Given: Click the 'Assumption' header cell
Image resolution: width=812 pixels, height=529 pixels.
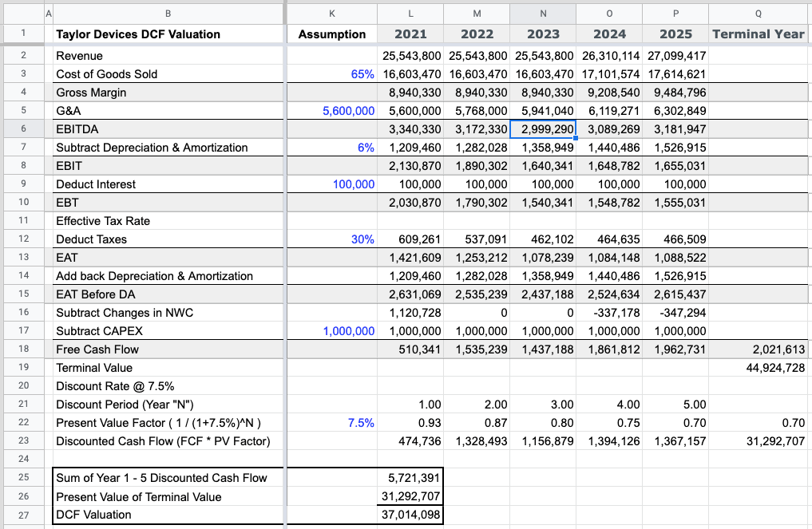Looking at the screenshot, I should pyautogui.click(x=332, y=34).
